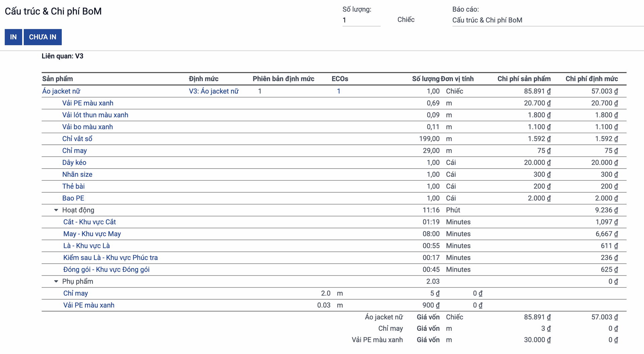Image resolution: width=644 pixels, height=354 pixels.
Task: Click the Chiếc unit label next to quantity
Action: (406, 20)
